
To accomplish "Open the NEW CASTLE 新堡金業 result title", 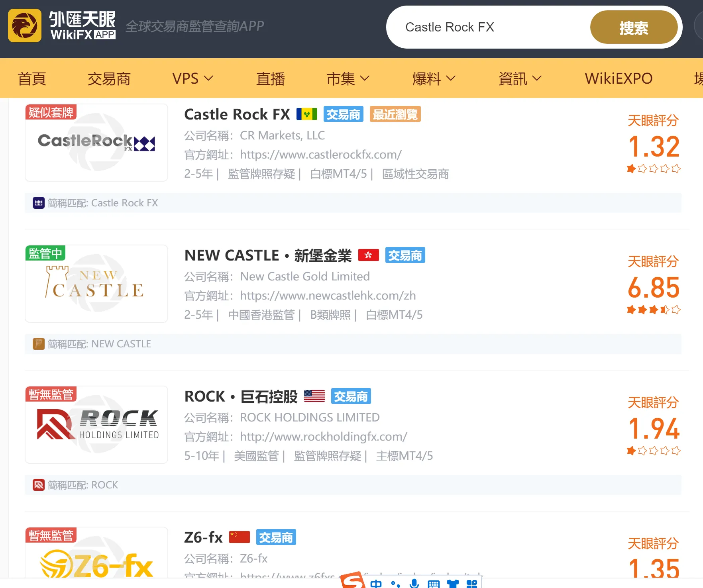I will (268, 255).
